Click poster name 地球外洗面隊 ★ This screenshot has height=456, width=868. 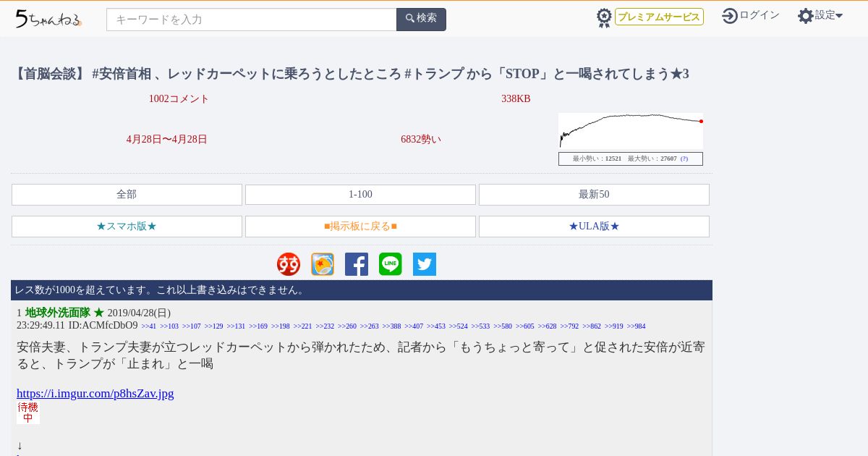point(65,313)
